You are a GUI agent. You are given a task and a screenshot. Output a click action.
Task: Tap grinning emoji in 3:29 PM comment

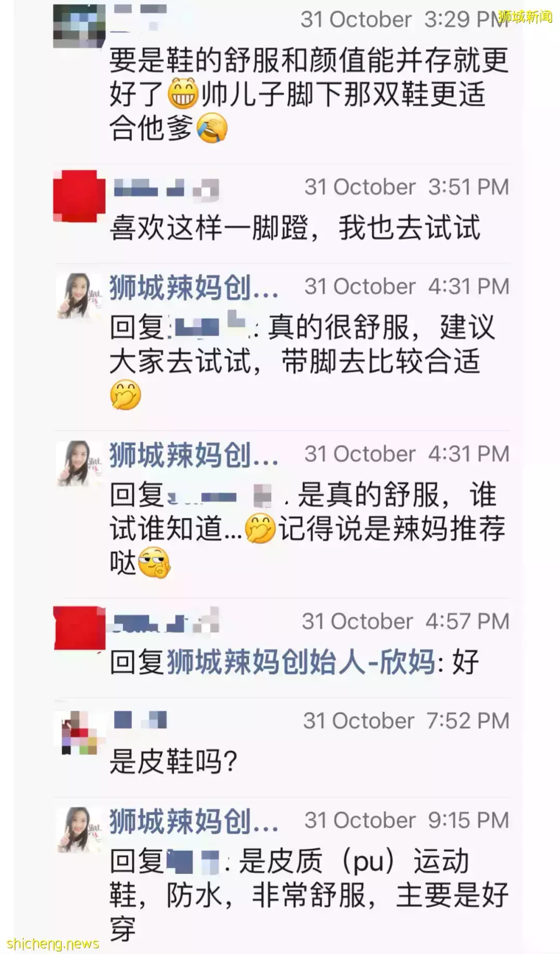[183, 94]
